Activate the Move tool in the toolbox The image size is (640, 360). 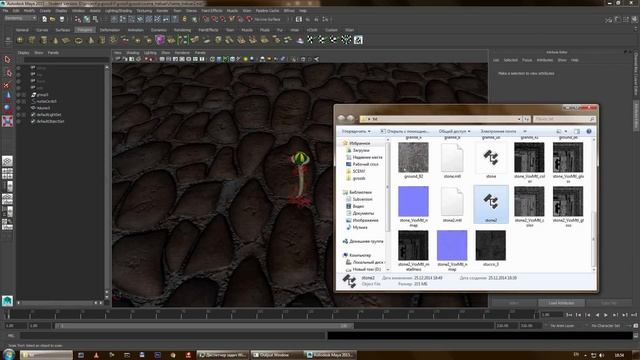click(7, 96)
